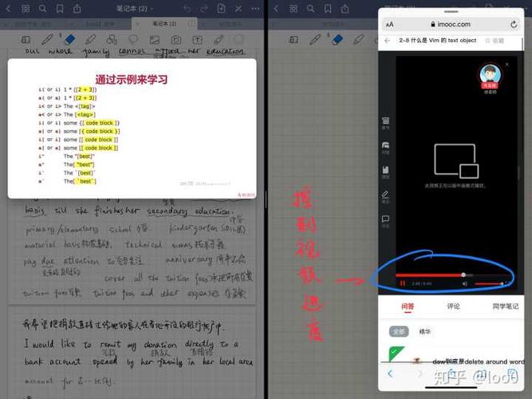
Task: Open search in the right notebook window
Action: (x=310, y=9)
